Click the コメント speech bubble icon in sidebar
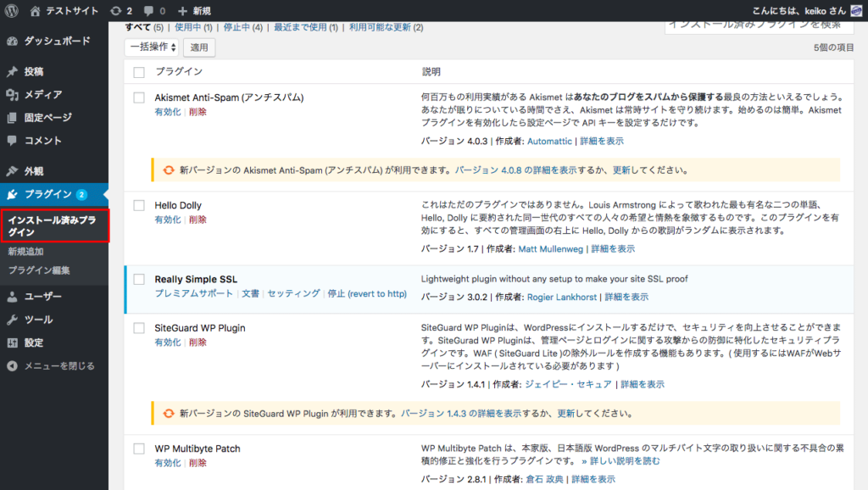The height and width of the screenshot is (490, 868). (12, 141)
